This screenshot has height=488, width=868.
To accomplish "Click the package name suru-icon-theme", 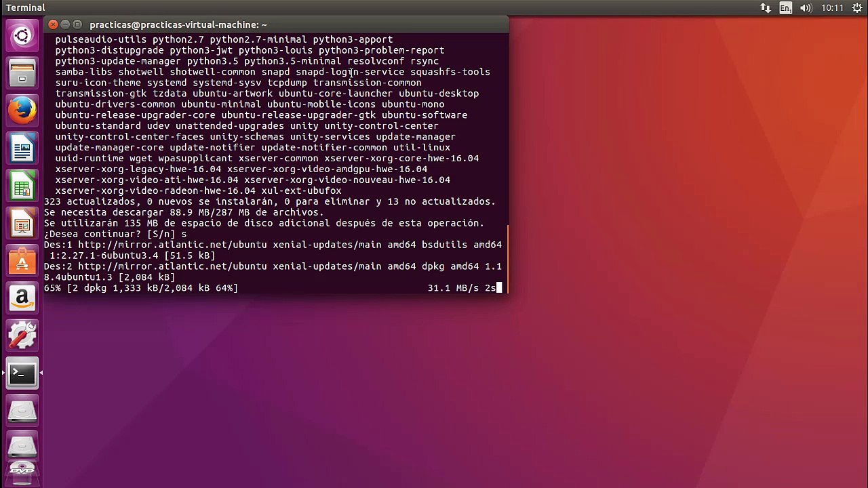I will (x=98, y=83).
